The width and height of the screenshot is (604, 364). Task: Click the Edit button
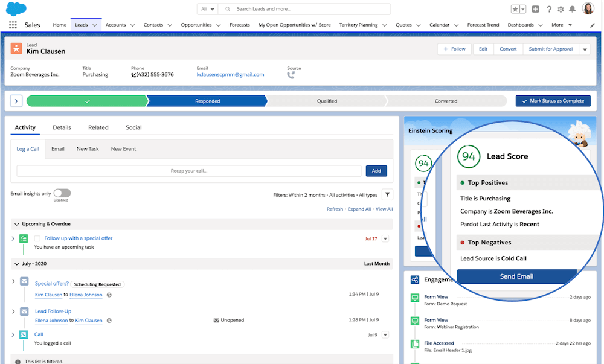[x=483, y=49]
